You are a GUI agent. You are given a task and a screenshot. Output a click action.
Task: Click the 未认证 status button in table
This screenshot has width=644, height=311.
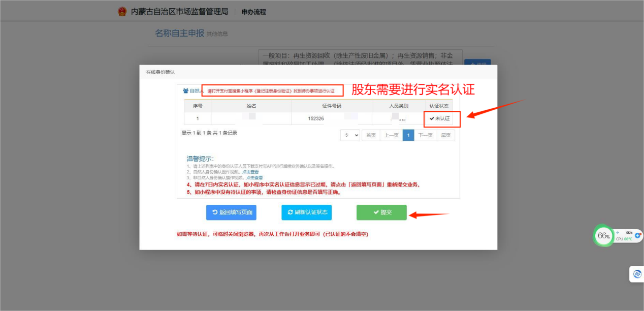[440, 118]
